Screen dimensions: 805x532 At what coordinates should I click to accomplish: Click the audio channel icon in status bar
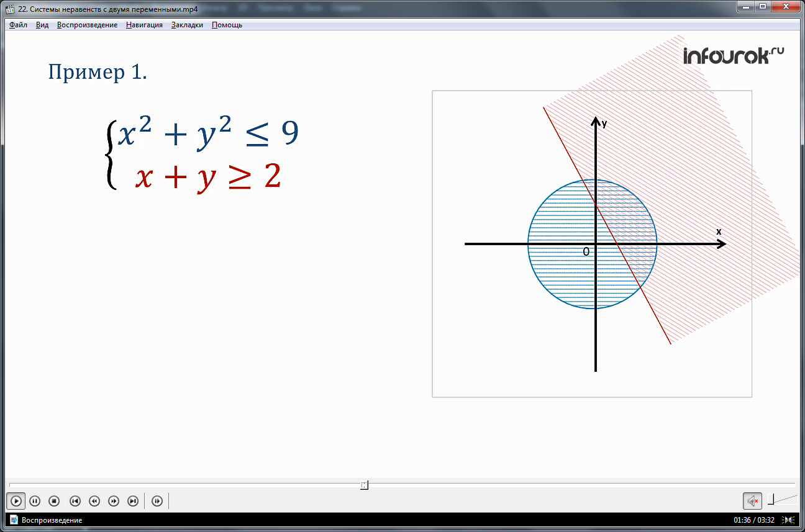789,520
